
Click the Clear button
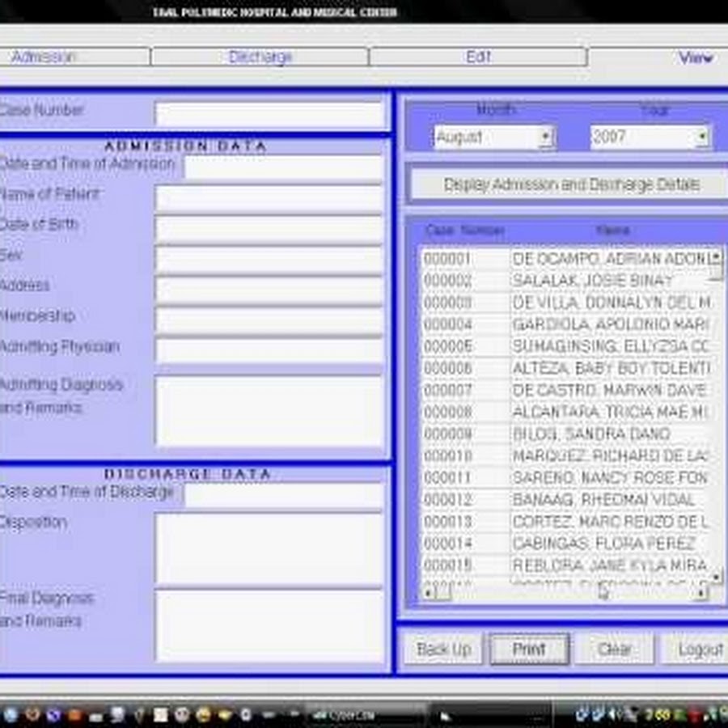point(614,649)
